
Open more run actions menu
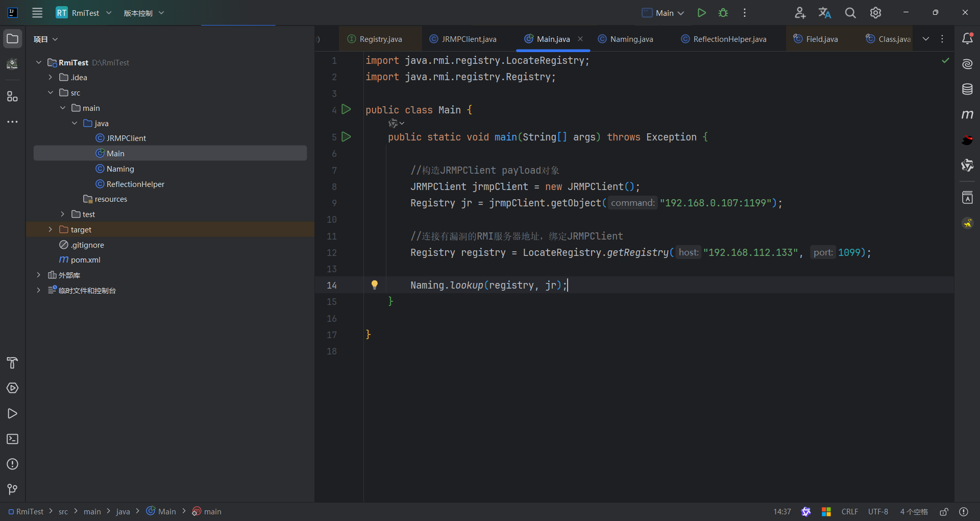(745, 13)
